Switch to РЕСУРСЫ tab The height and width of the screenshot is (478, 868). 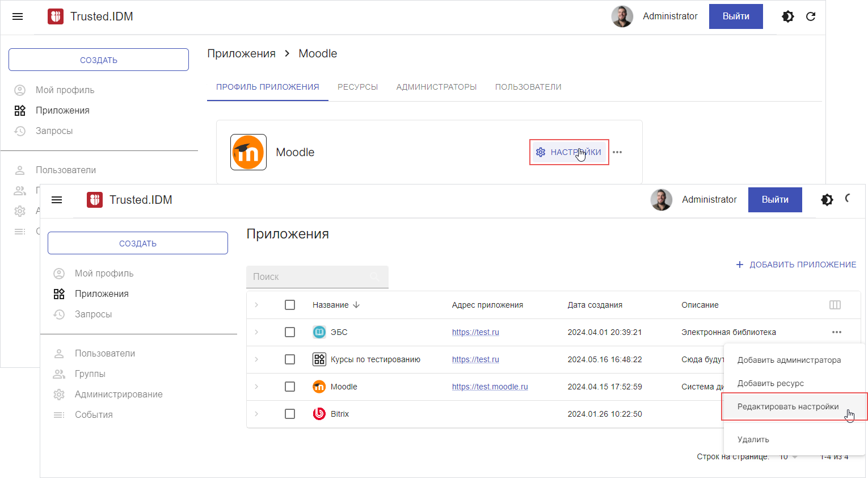(x=357, y=87)
